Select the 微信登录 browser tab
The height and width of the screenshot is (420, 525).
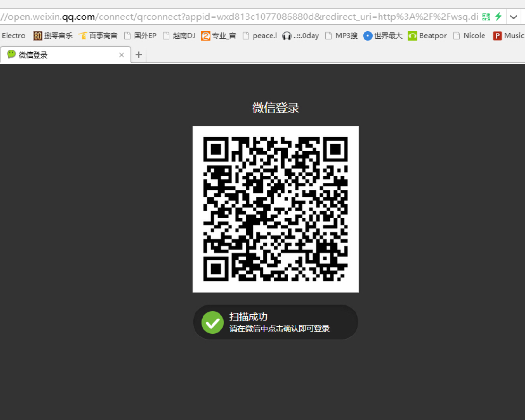[x=65, y=55]
